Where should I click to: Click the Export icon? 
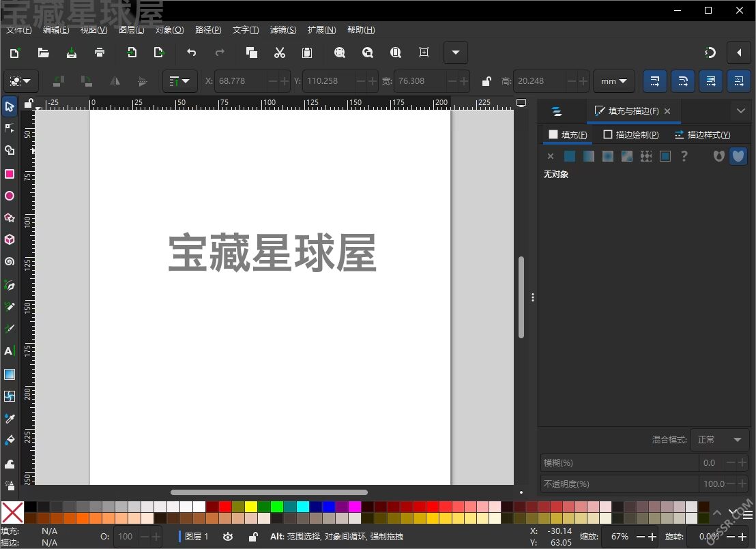coord(159,53)
